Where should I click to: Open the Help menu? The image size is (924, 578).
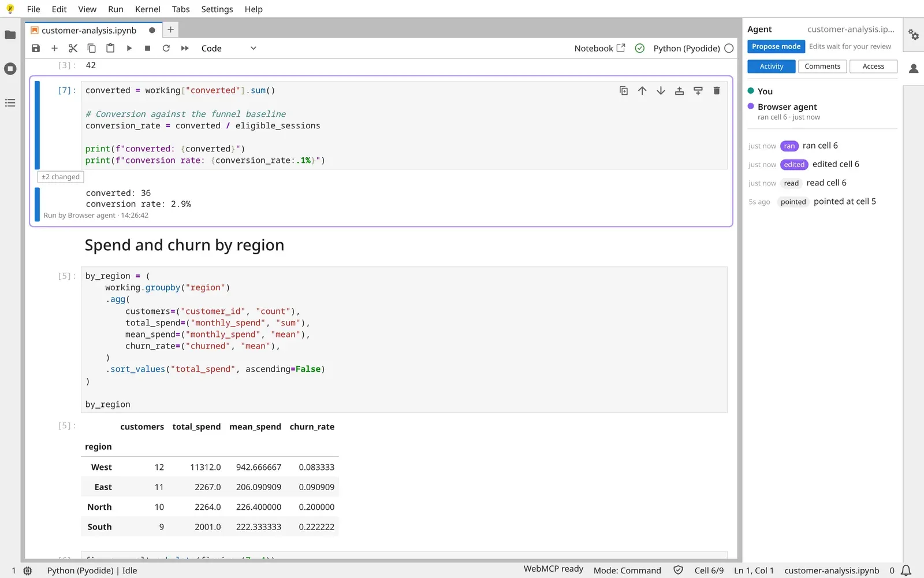pyautogui.click(x=254, y=9)
